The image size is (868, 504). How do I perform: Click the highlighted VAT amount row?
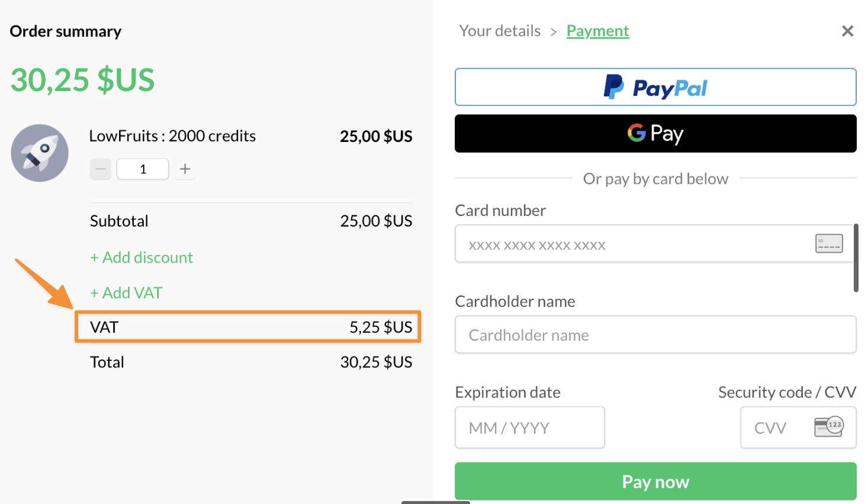tap(247, 327)
